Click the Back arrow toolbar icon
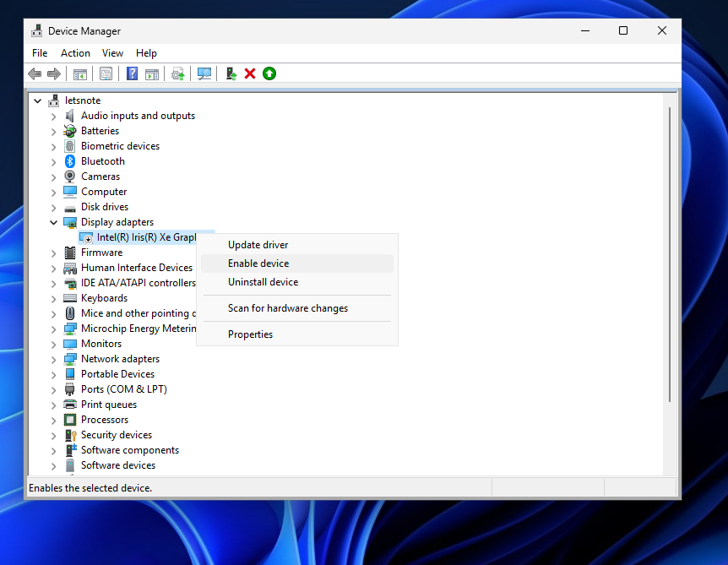The height and width of the screenshot is (565, 728). tap(35, 73)
